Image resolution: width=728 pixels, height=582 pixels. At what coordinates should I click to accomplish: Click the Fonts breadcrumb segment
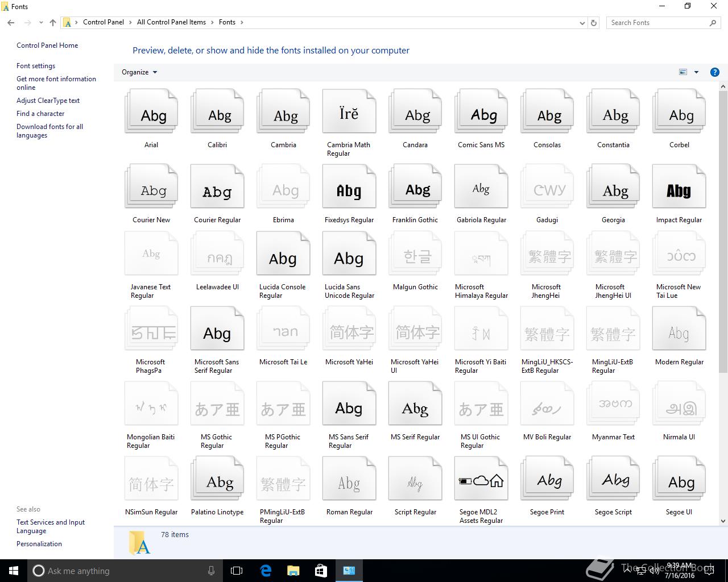click(227, 22)
